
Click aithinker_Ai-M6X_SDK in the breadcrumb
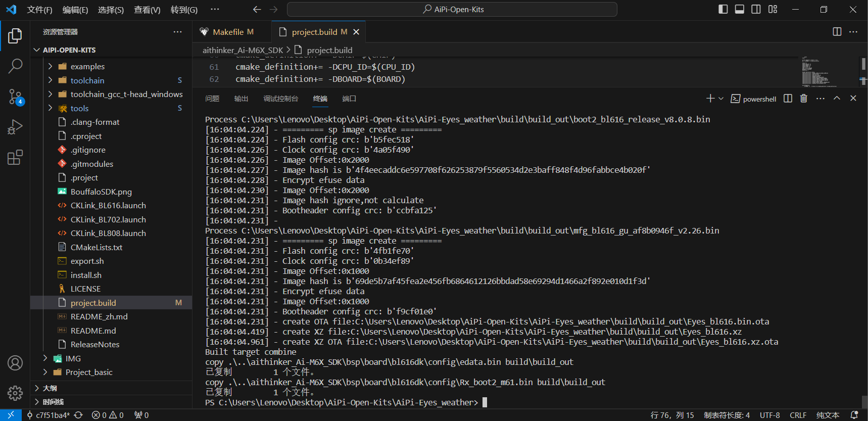click(243, 50)
